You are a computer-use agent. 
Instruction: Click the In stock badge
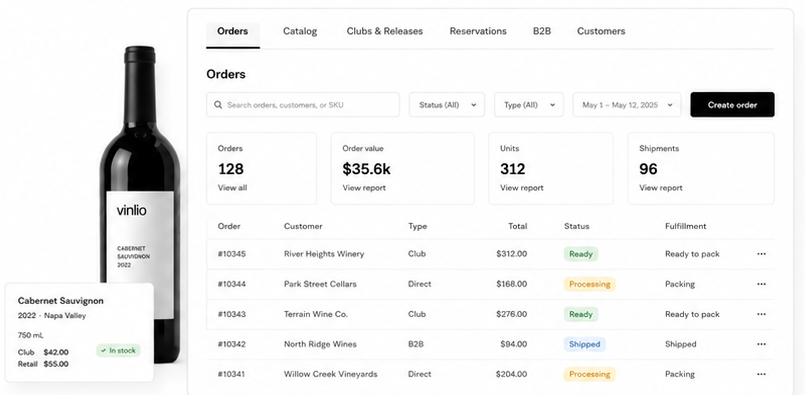(118, 351)
